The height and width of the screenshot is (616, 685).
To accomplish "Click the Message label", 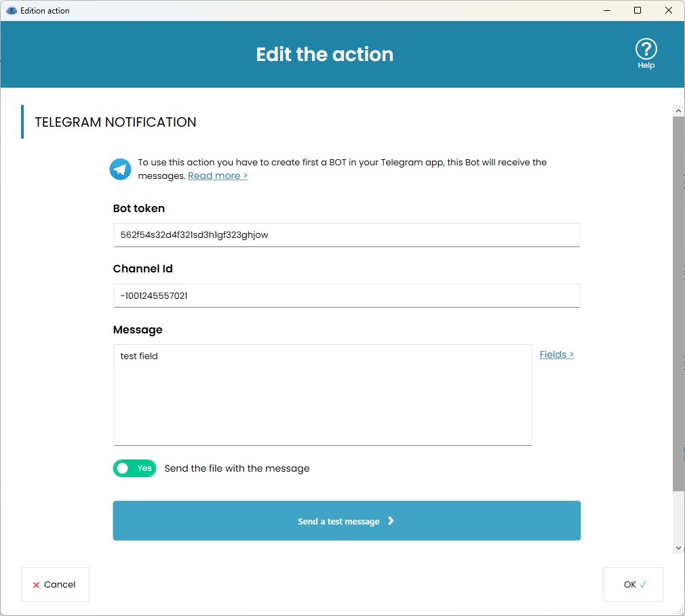I will (x=138, y=329).
